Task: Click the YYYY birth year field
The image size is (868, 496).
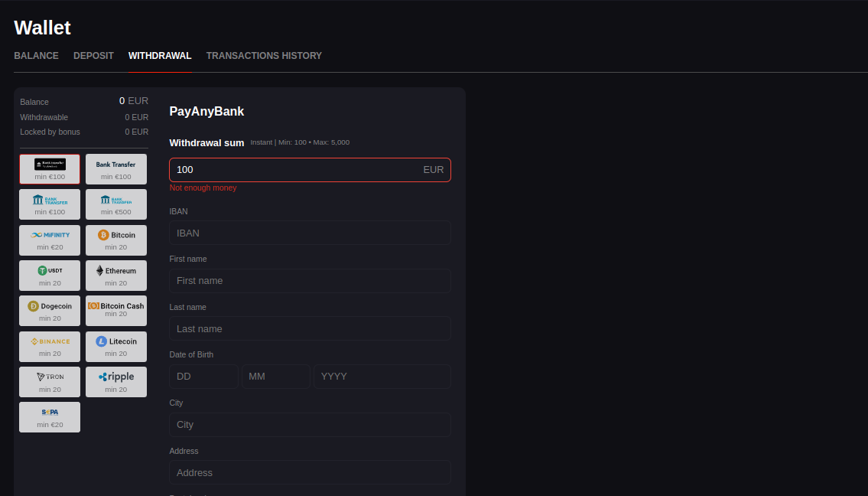Action: tap(382, 377)
